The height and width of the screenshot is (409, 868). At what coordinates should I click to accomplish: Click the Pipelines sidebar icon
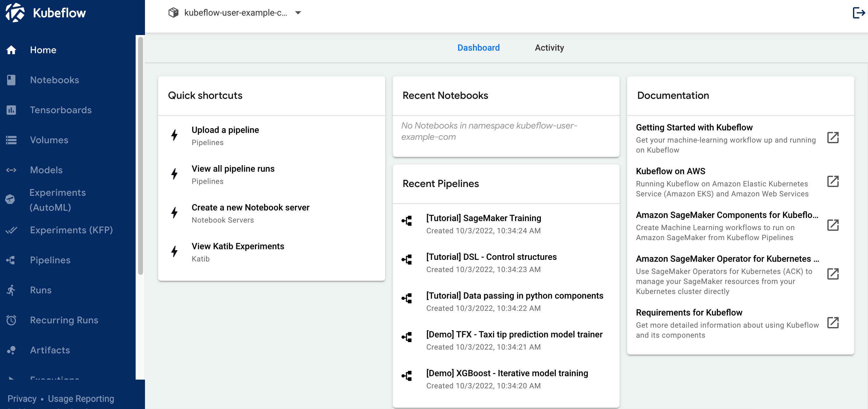click(x=10, y=260)
